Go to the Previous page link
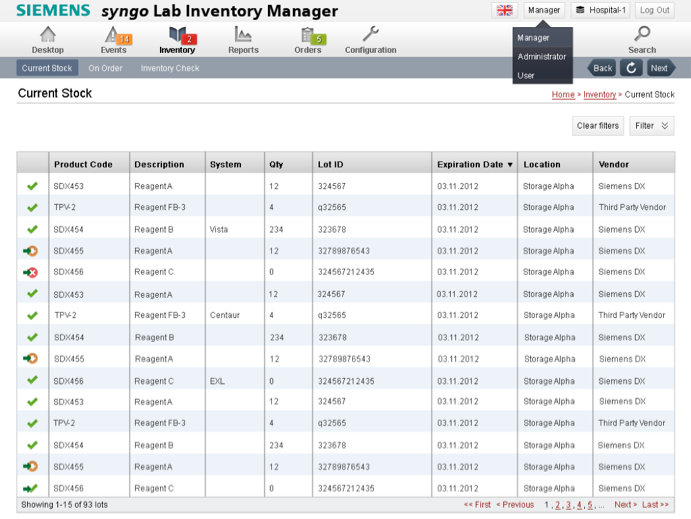Screen dimensions: 691x519 515,505
